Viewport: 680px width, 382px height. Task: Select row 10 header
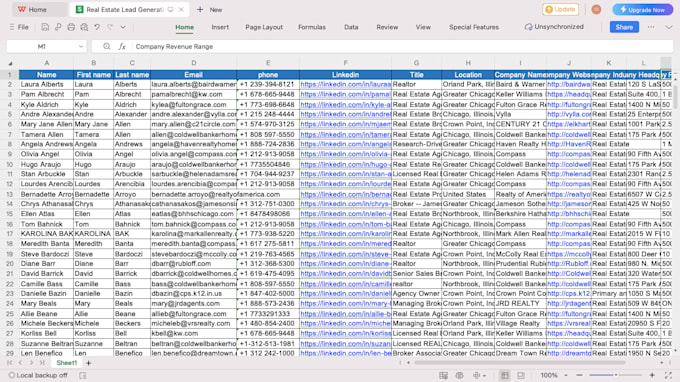[x=10, y=164]
